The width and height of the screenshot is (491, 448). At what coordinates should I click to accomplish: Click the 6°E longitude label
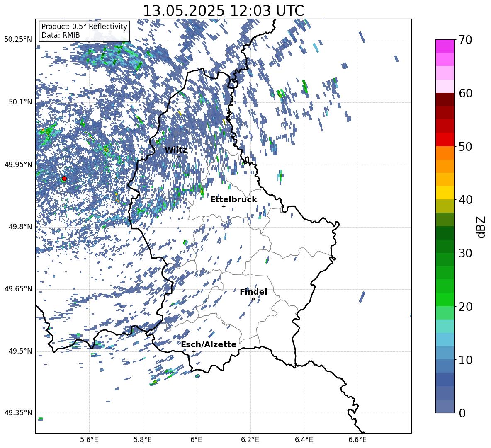[x=196, y=440]
